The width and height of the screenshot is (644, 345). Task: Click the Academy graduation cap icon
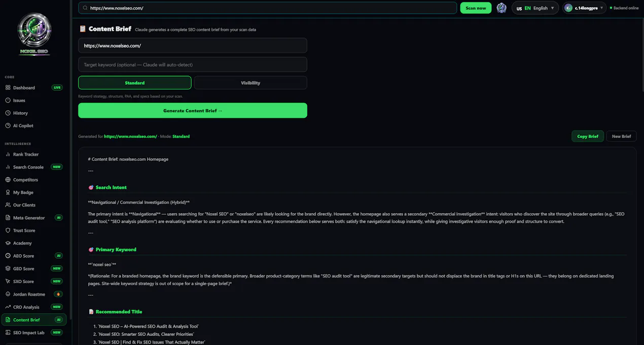click(x=8, y=243)
